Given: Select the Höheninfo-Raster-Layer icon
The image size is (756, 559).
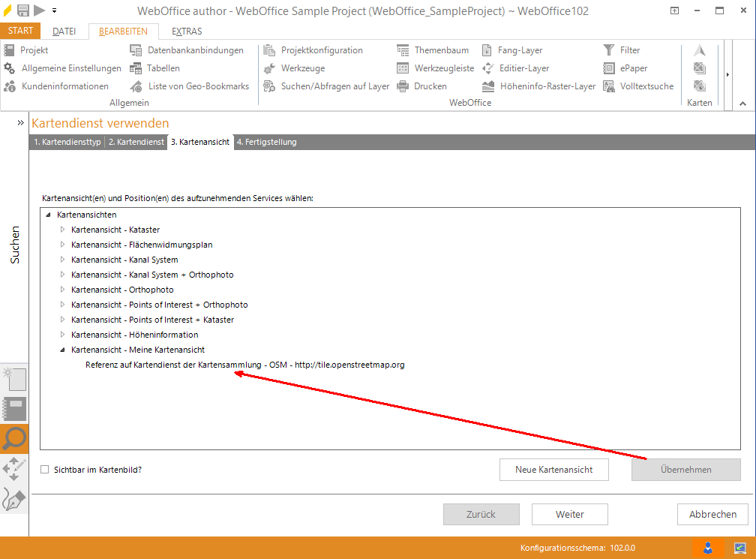Looking at the screenshot, I should click(487, 86).
